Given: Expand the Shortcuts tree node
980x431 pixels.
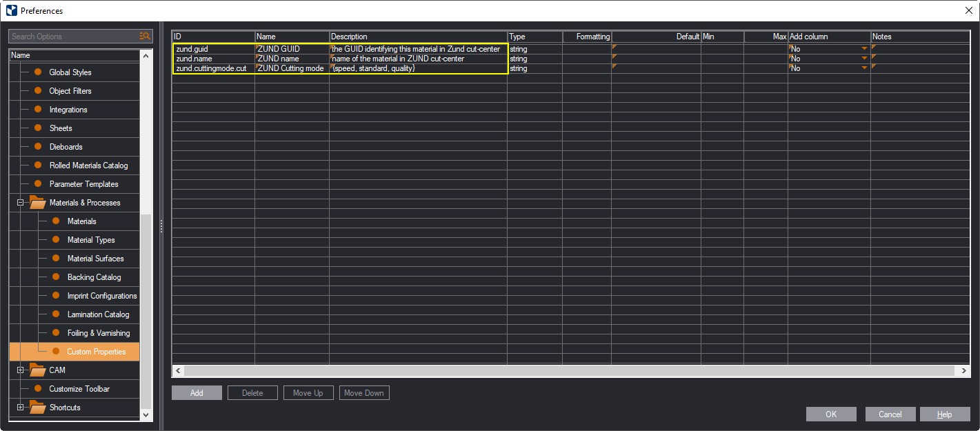Looking at the screenshot, I should [21, 408].
